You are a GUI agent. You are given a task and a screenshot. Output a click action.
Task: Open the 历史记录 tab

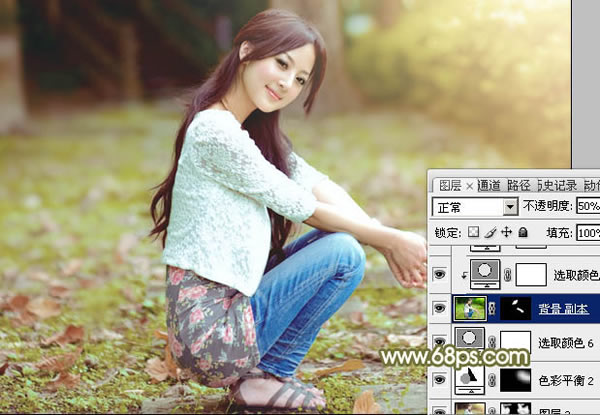558,186
